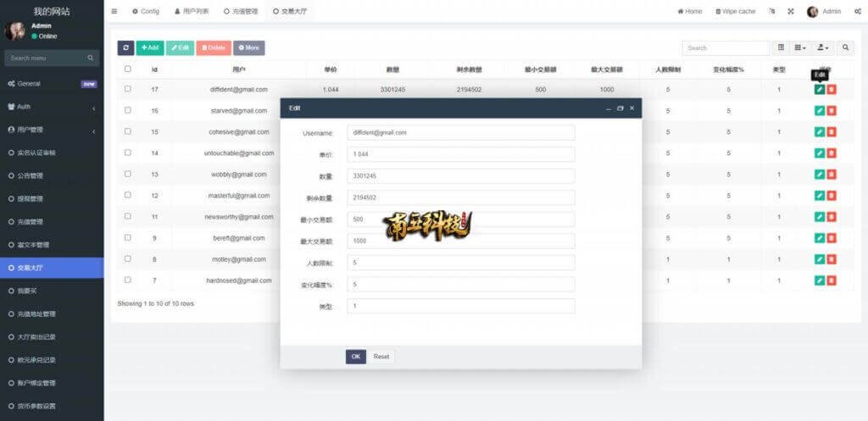
Task: Expand the Auth menu in sidebar
Action: point(51,107)
